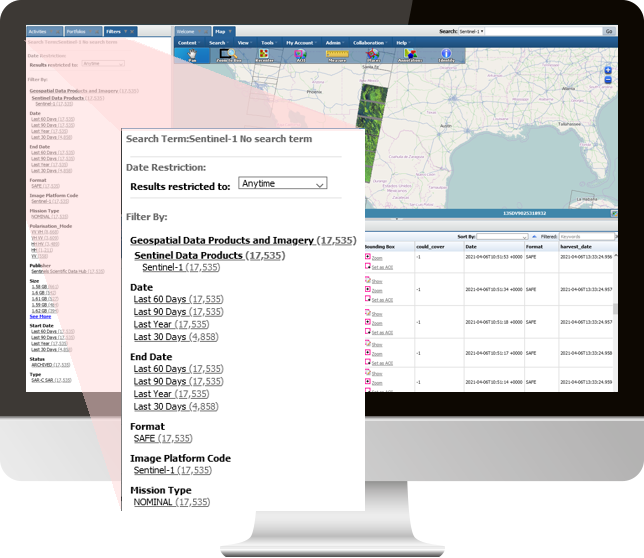Viewport: 644px width, 558px height.
Task: Activate the Identify info tool
Action: coord(446,55)
